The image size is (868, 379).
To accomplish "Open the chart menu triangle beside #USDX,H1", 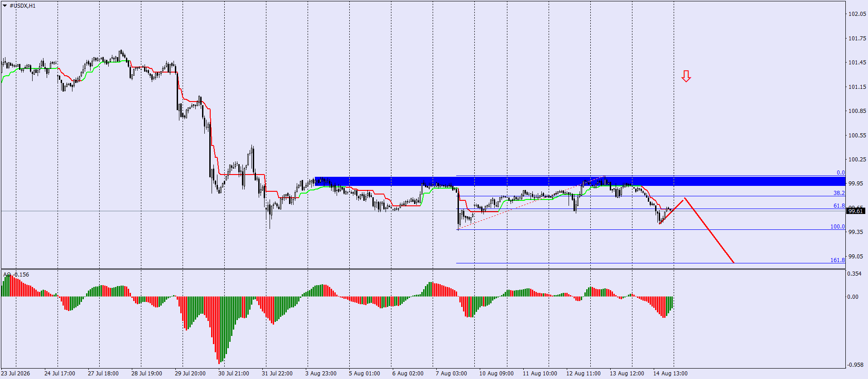I will (x=5, y=6).
